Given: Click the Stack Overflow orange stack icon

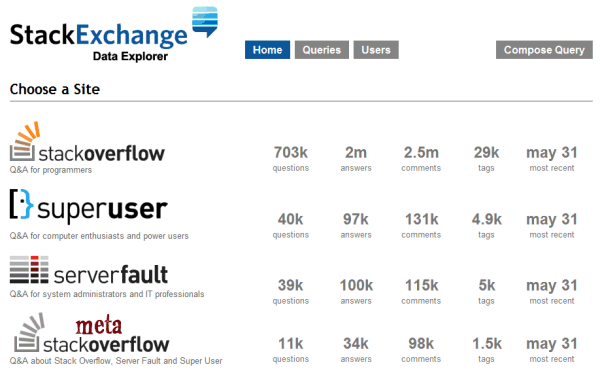Looking at the screenshot, I should click(x=24, y=141).
